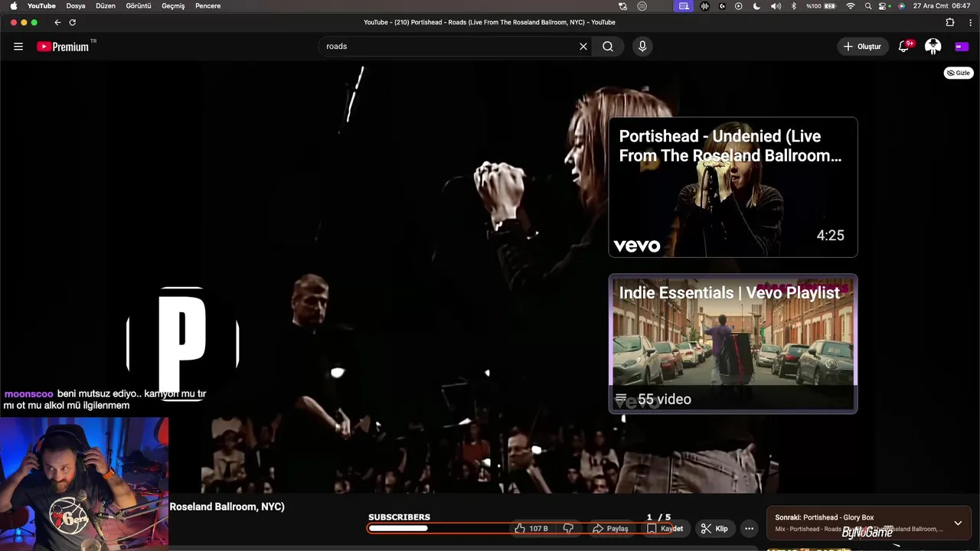Open the Görüntü menu
The image size is (980, 551).
tap(139, 6)
